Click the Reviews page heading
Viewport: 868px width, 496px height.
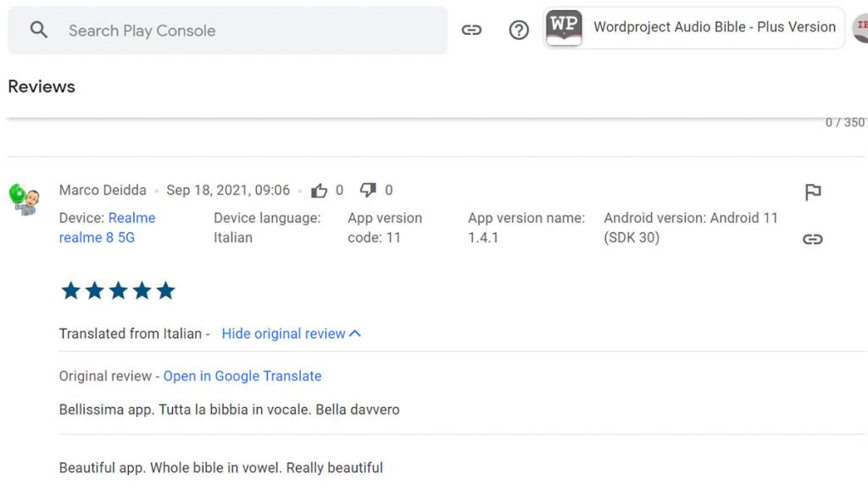(42, 86)
